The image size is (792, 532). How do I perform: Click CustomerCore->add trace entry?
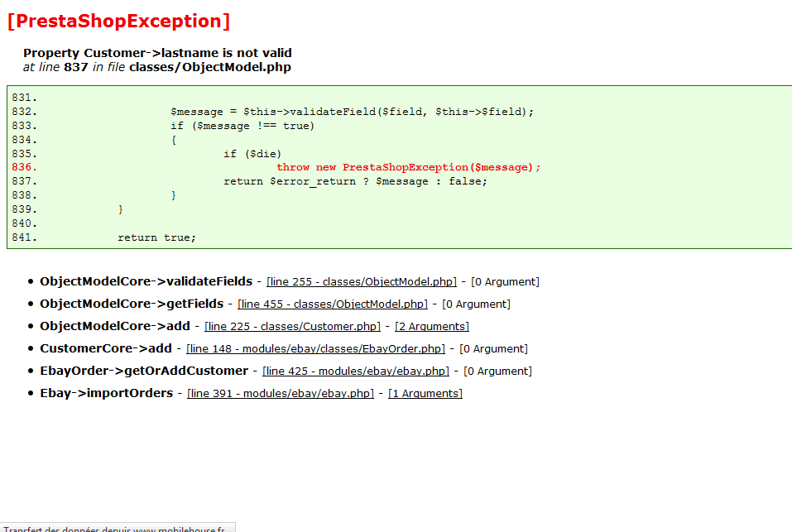(106, 348)
